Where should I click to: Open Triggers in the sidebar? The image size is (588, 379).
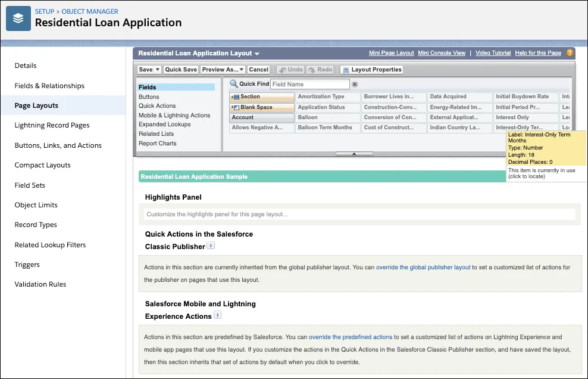coord(27,265)
